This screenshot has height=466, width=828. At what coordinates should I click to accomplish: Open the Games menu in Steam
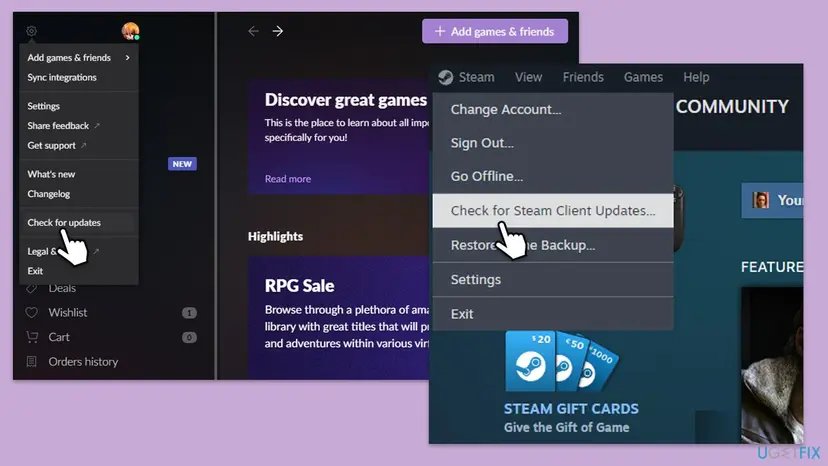tap(643, 77)
